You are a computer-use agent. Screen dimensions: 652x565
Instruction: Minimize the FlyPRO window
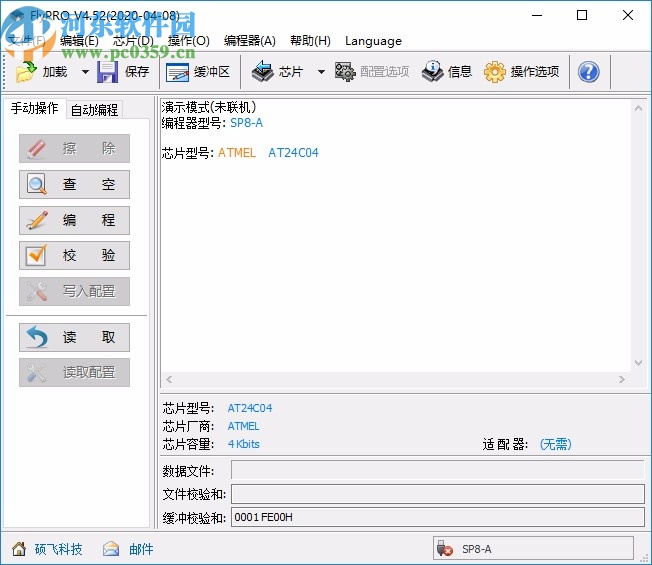coord(537,15)
